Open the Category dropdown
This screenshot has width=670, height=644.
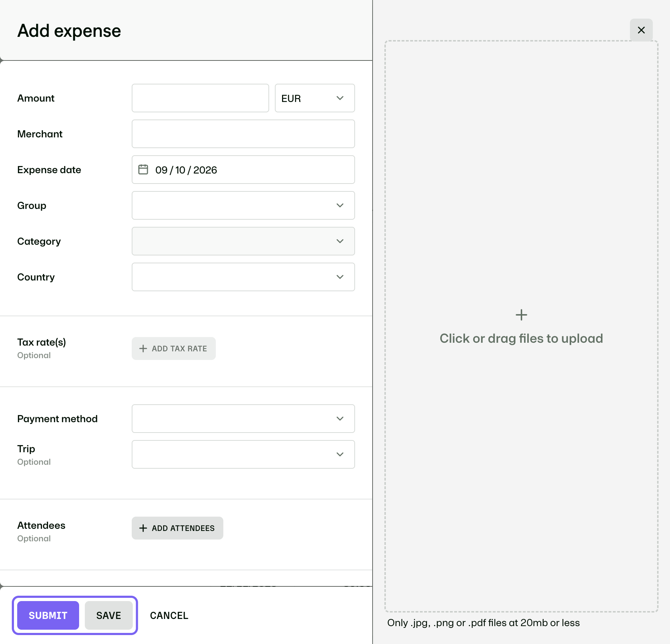[x=243, y=241]
